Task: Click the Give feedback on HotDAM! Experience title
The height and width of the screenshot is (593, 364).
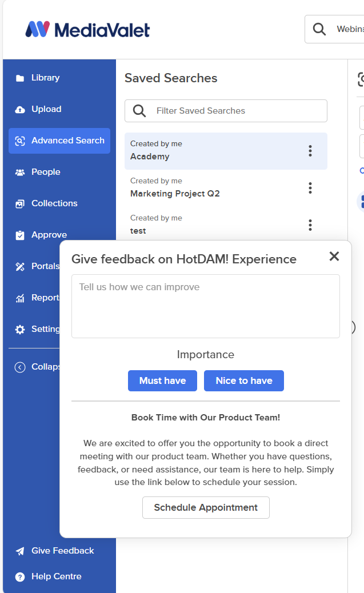Action: pyautogui.click(x=184, y=259)
